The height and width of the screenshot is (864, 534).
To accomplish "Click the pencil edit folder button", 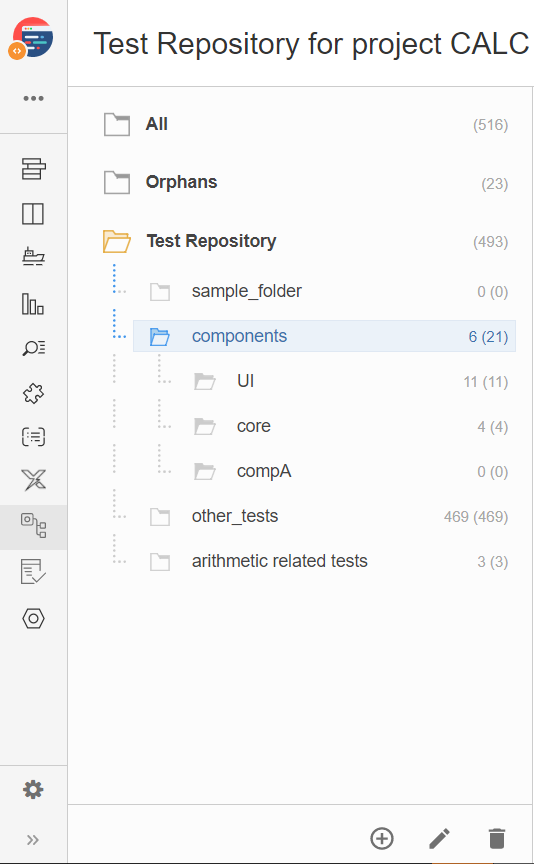I will pos(439,839).
